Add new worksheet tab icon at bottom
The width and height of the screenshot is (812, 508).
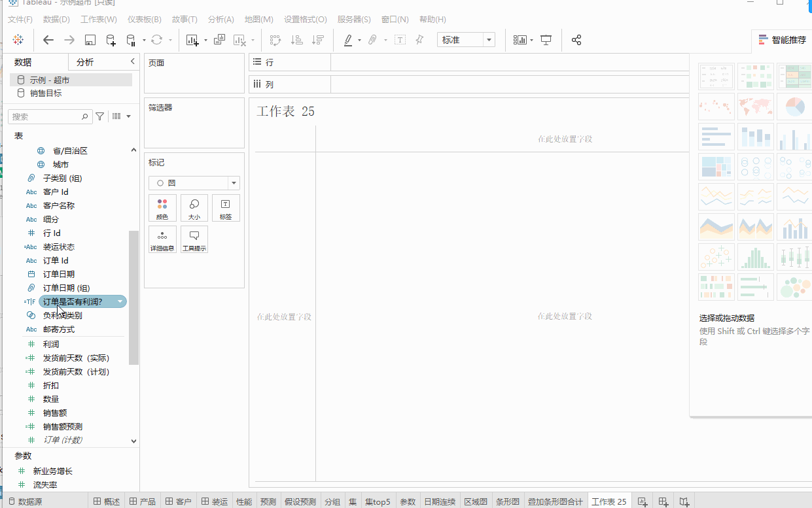[643, 501]
